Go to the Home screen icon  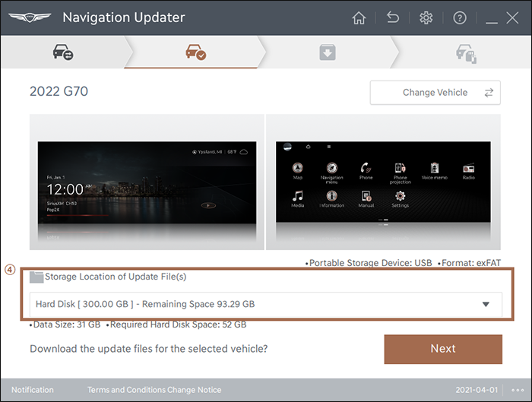pyautogui.click(x=359, y=17)
